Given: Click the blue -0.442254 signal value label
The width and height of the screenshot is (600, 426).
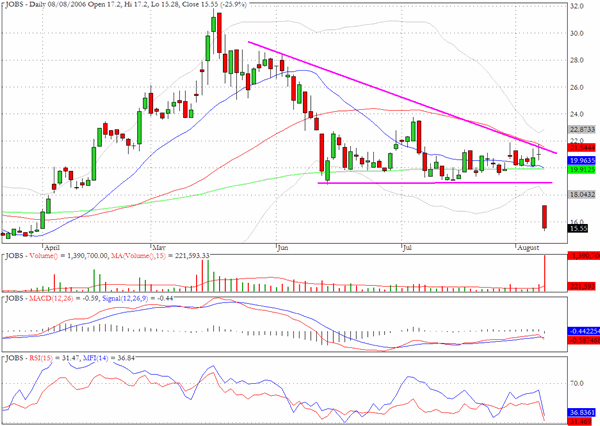Looking at the screenshot, I should 584,331.
